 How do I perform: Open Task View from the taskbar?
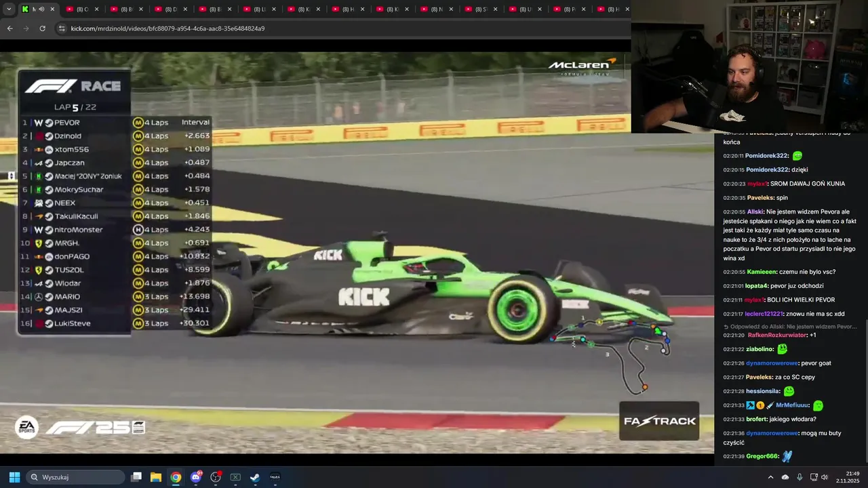tap(136, 477)
